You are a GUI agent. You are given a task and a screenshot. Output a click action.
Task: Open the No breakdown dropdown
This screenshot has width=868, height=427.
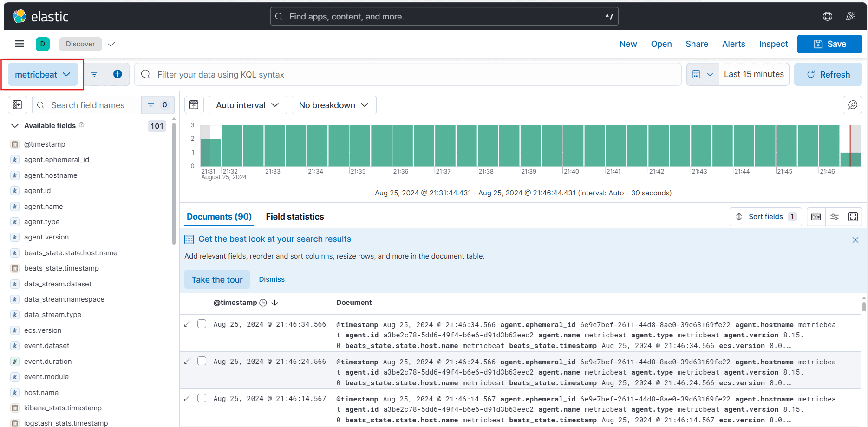[x=333, y=105]
